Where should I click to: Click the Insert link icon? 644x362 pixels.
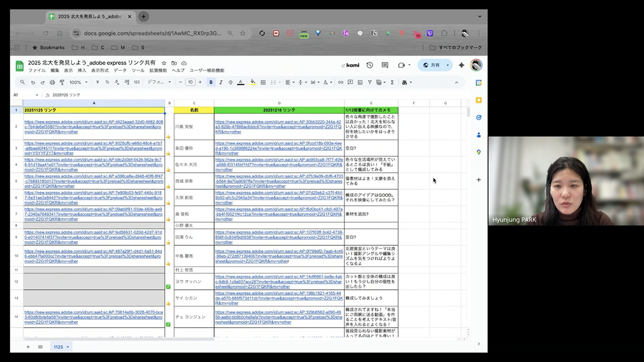tap(340, 83)
